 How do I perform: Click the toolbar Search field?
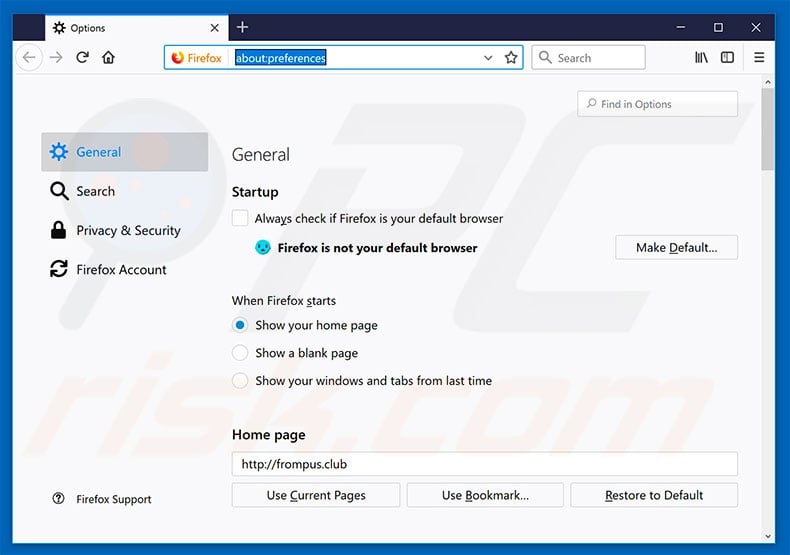tap(588, 57)
